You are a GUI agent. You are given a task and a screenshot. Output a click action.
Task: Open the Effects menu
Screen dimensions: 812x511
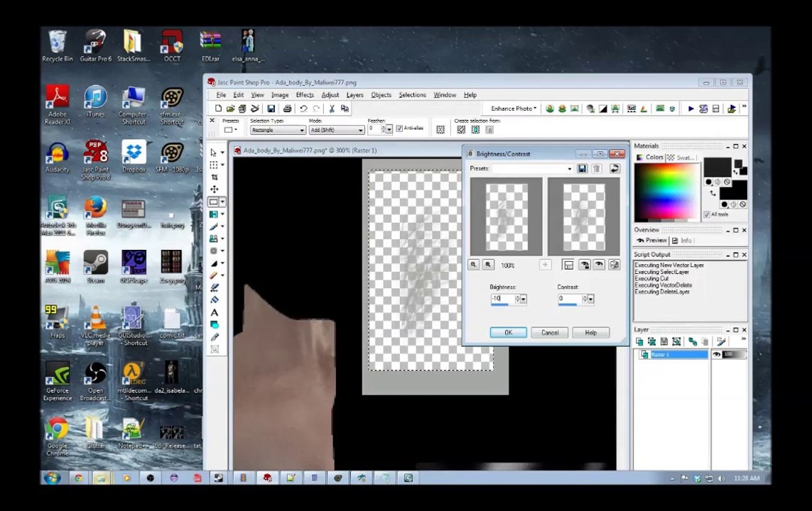[x=305, y=95]
